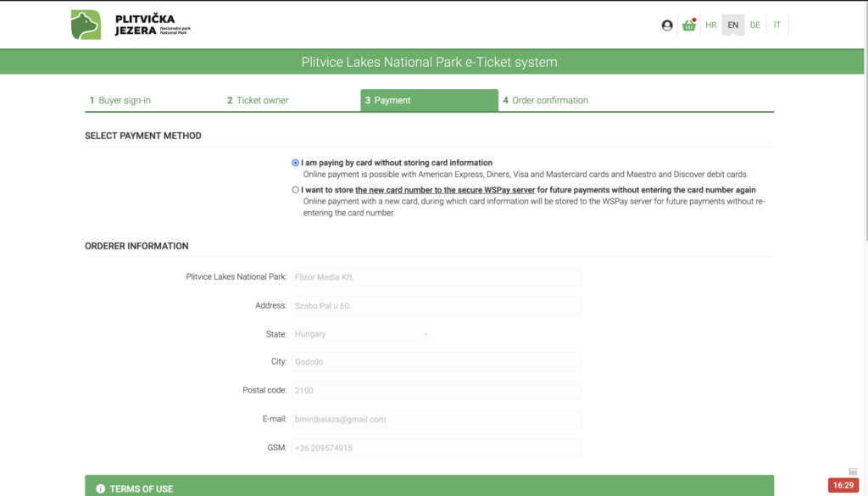This screenshot has height=496, width=868.
Task: Select paying by card without storing information
Action: 295,163
